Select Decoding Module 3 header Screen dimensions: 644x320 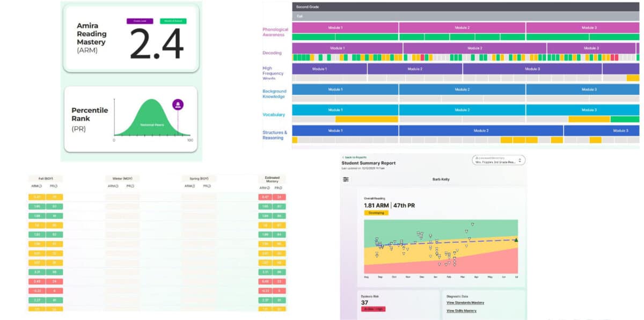[x=591, y=48]
